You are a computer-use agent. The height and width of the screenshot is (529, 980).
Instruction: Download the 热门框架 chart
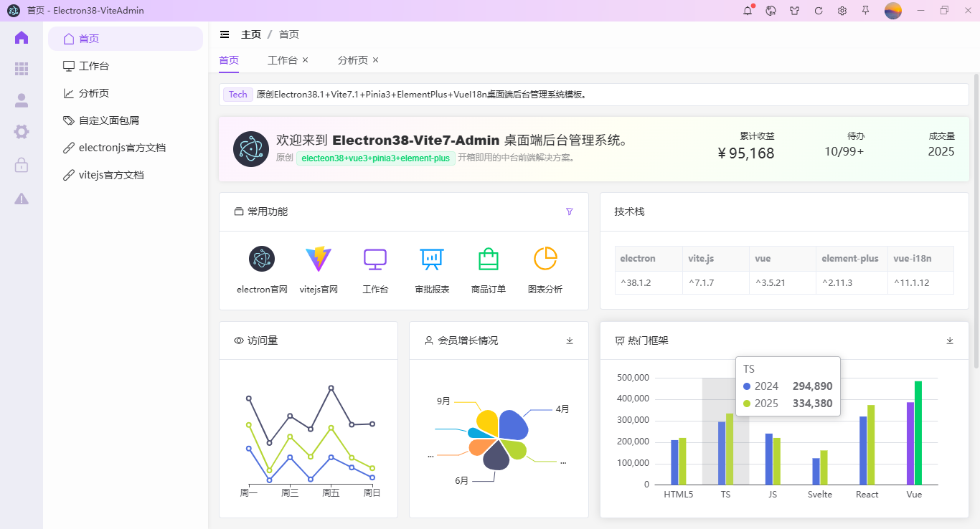tap(950, 340)
